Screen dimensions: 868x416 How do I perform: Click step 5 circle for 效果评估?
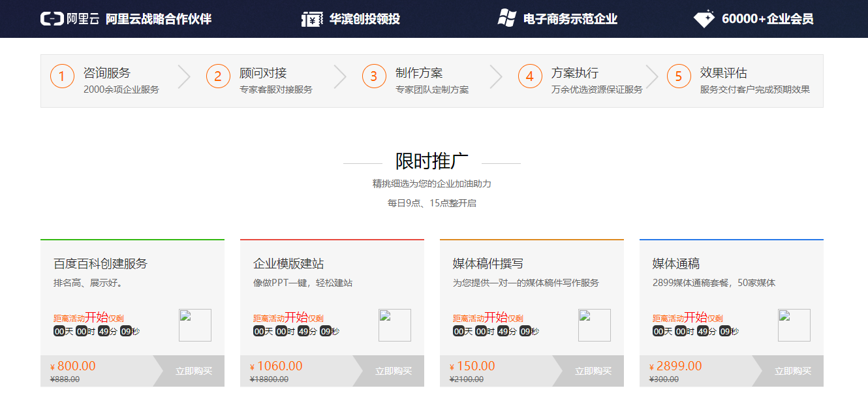[x=679, y=76]
